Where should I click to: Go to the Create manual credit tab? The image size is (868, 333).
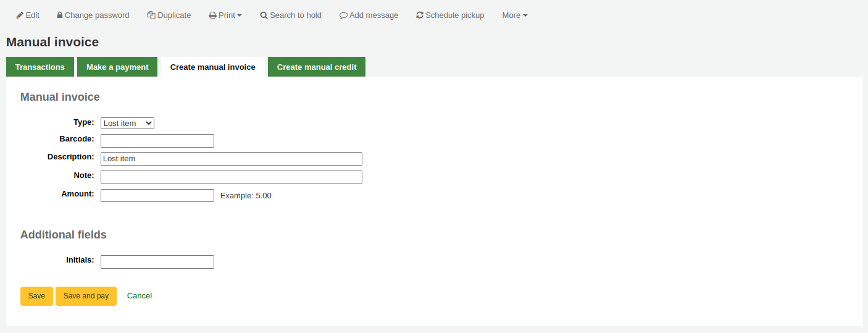(x=317, y=67)
